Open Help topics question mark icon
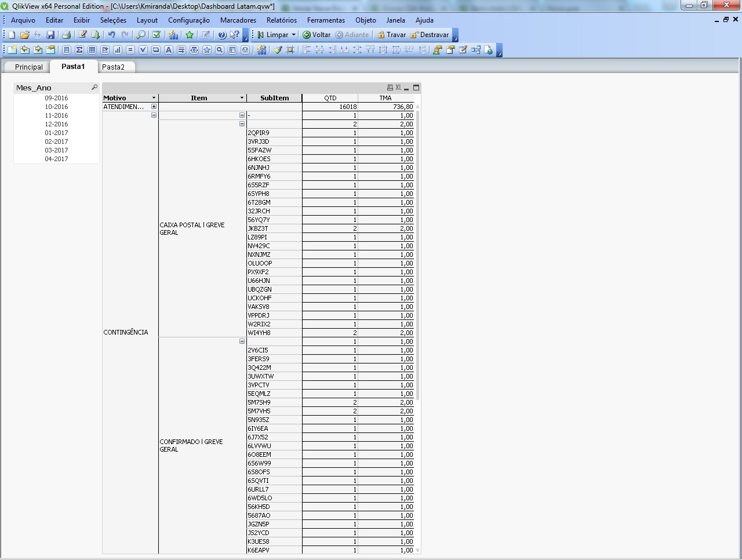The image size is (742, 560). (221, 35)
